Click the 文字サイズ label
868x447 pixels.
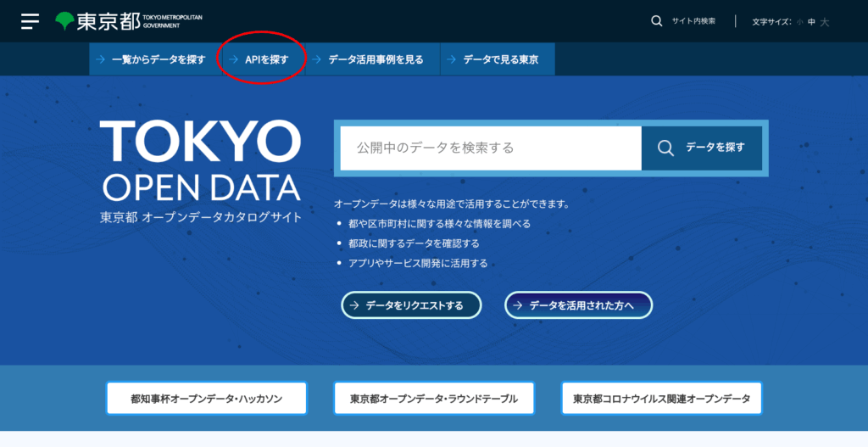[x=771, y=22]
